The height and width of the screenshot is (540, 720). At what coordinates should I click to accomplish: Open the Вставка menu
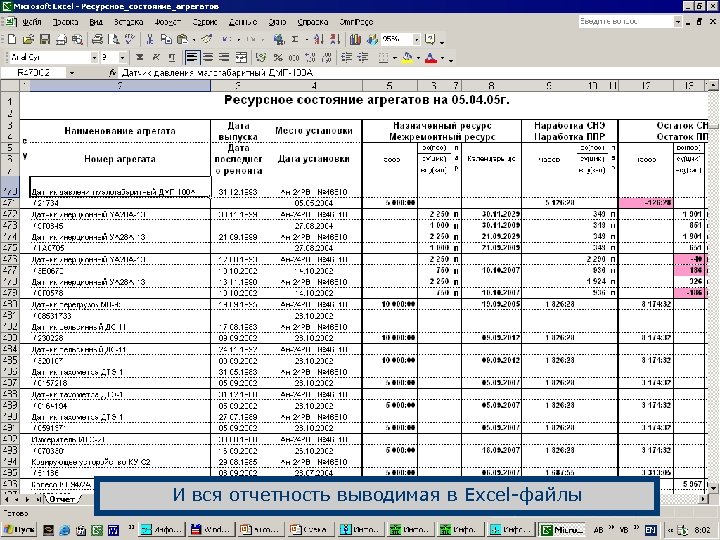pos(128,22)
